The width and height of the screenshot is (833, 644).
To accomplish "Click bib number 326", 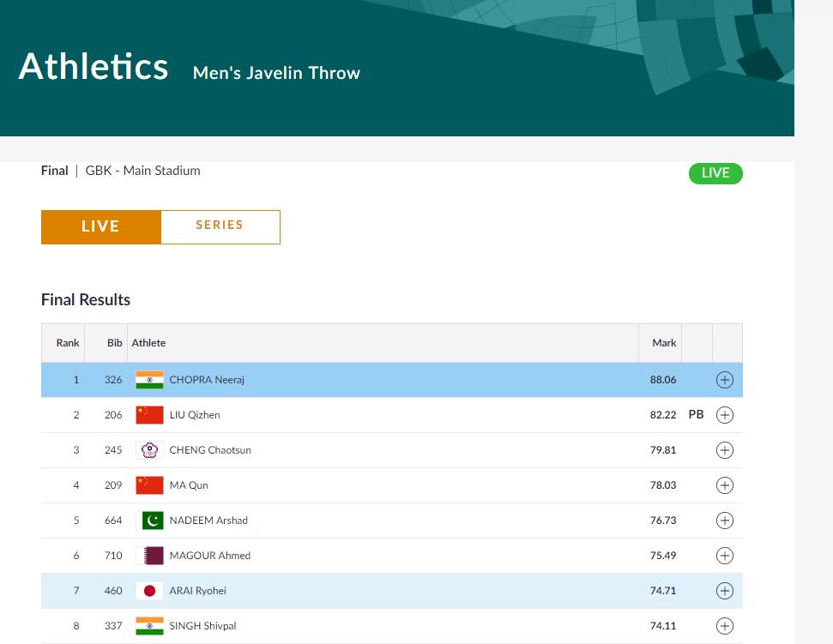I will pos(113,380).
